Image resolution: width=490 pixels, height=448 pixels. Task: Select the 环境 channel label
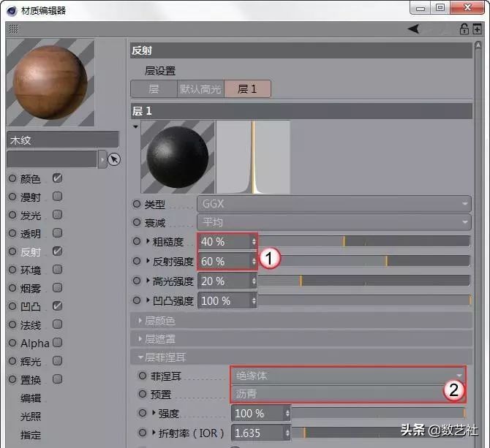click(x=31, y=270)
